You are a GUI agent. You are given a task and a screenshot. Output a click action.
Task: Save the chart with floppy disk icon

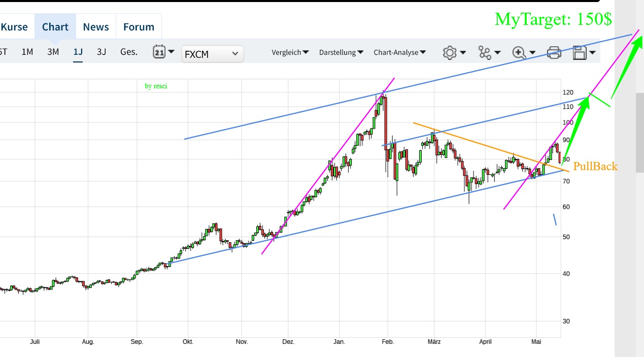[579, 52]
